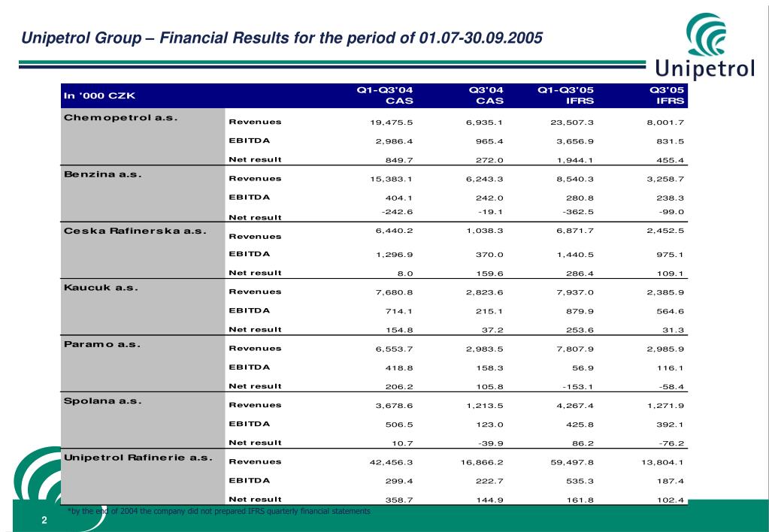
Task: Select the Q1-Q3'04 CAS column header
Action: pyautogui.click(x=385, y=95)
